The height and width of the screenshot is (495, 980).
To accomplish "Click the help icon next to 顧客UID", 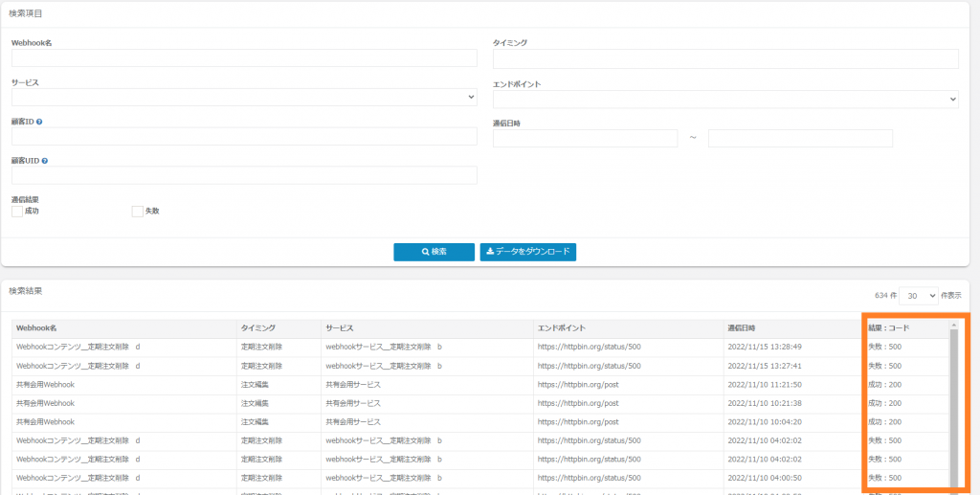I will click(x=45, y=161).
